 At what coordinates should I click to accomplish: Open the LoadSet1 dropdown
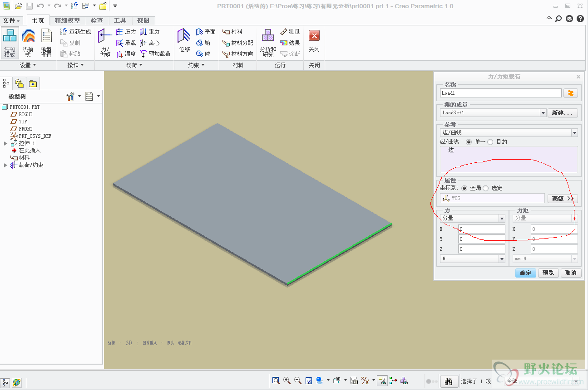(x=543, y=113)
